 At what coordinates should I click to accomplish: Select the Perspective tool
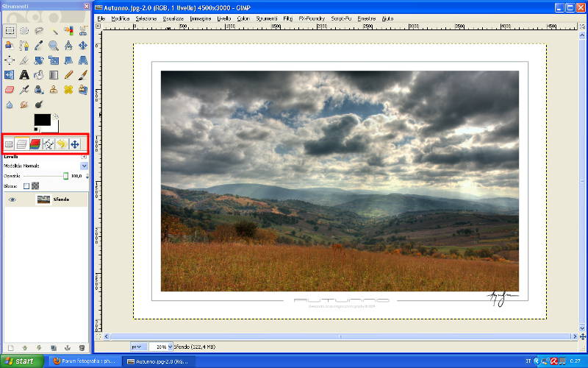point(83,60)
